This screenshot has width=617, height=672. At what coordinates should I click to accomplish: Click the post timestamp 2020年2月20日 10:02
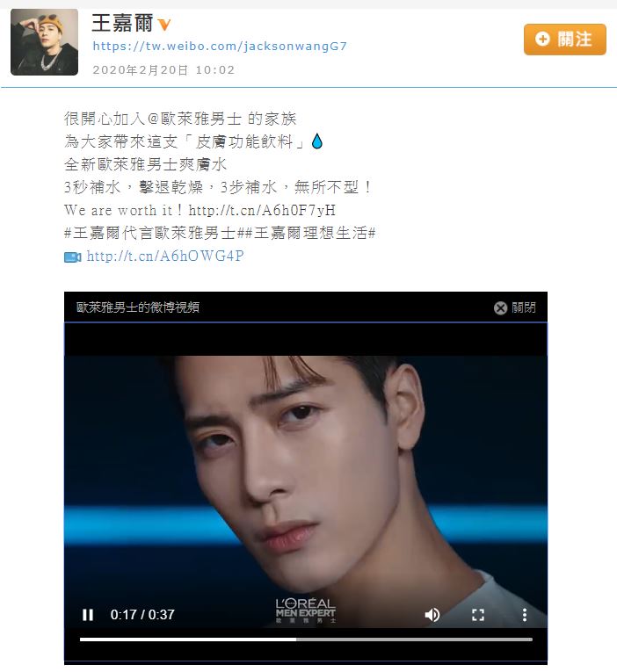pyautogui.click(x=163, y=70)
